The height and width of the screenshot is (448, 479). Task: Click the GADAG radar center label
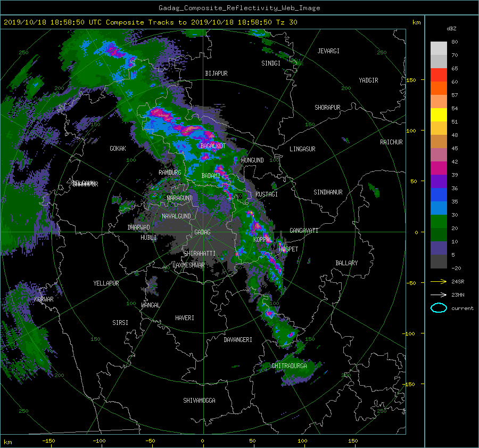tap(202, 232)
